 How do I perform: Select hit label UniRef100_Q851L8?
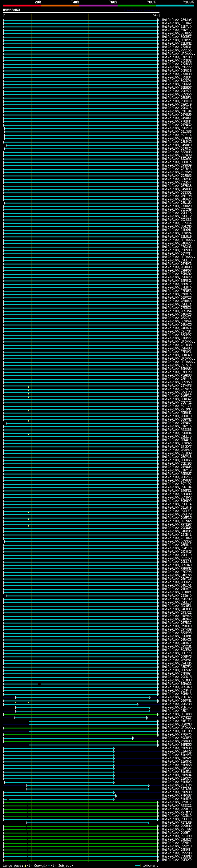(x=177, y=379)
